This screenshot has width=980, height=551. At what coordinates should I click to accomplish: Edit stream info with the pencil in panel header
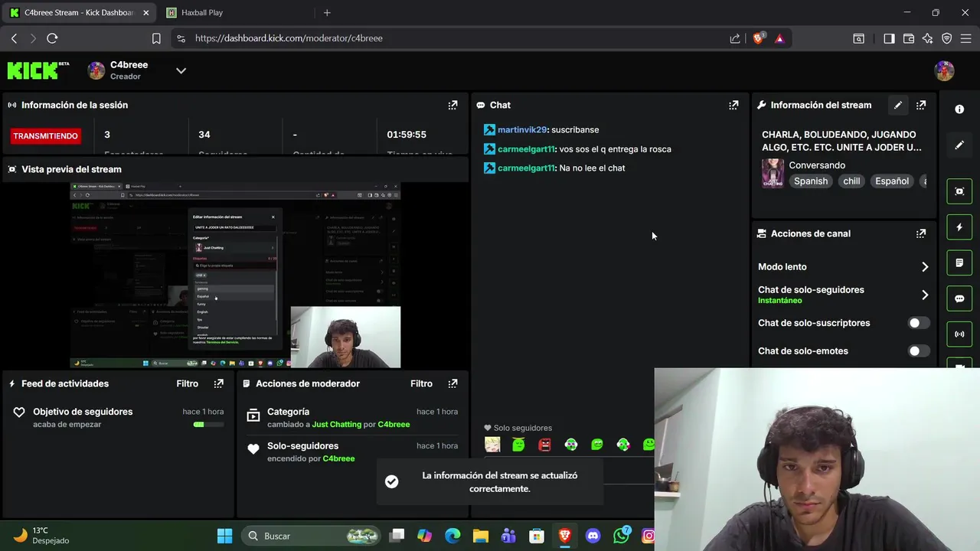pyautogui.click(x=898, y=105)
